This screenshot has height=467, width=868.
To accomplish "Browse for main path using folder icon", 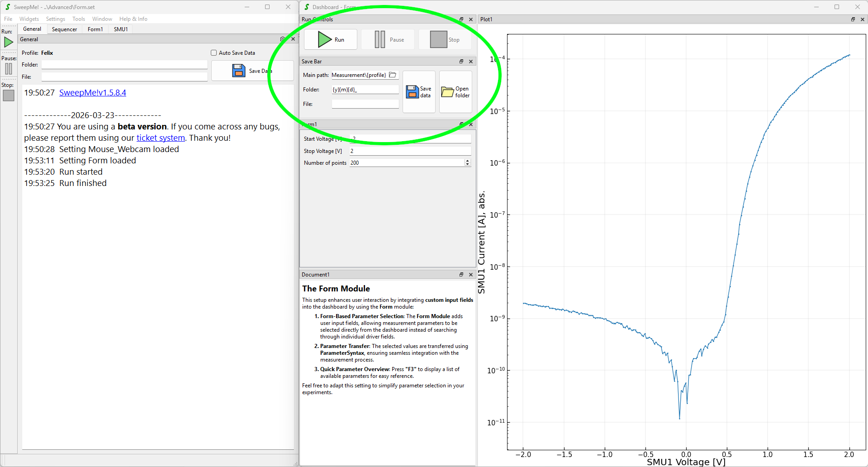I will point(393,75).
